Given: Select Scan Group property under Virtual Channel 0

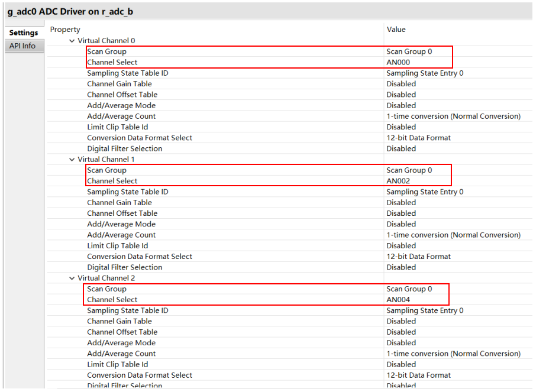Looking at the screenshot, I should click(x=106, y=51).
